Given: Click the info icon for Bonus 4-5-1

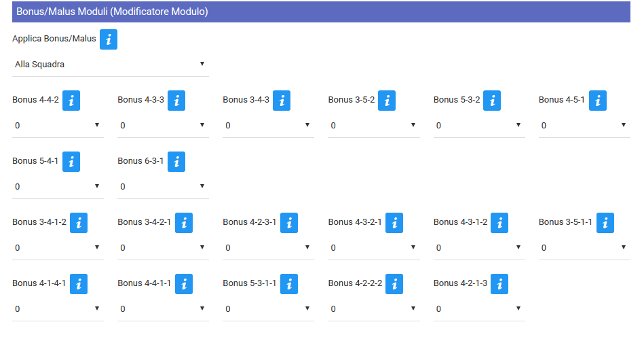Looking at the screenshot, I should pyautogui.click(x=597, y=101).
